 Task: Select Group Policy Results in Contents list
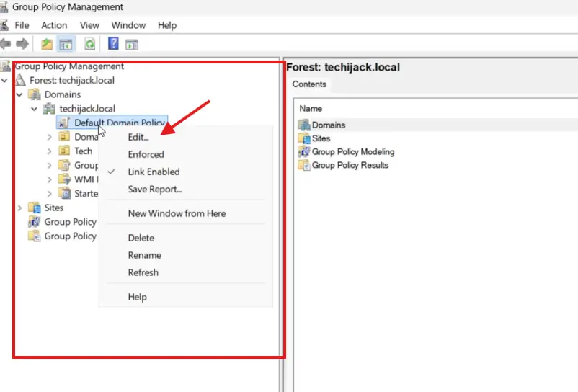350,165
